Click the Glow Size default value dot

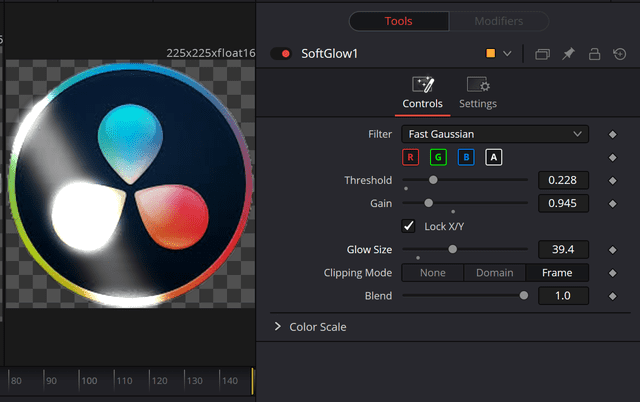(418, 258)
